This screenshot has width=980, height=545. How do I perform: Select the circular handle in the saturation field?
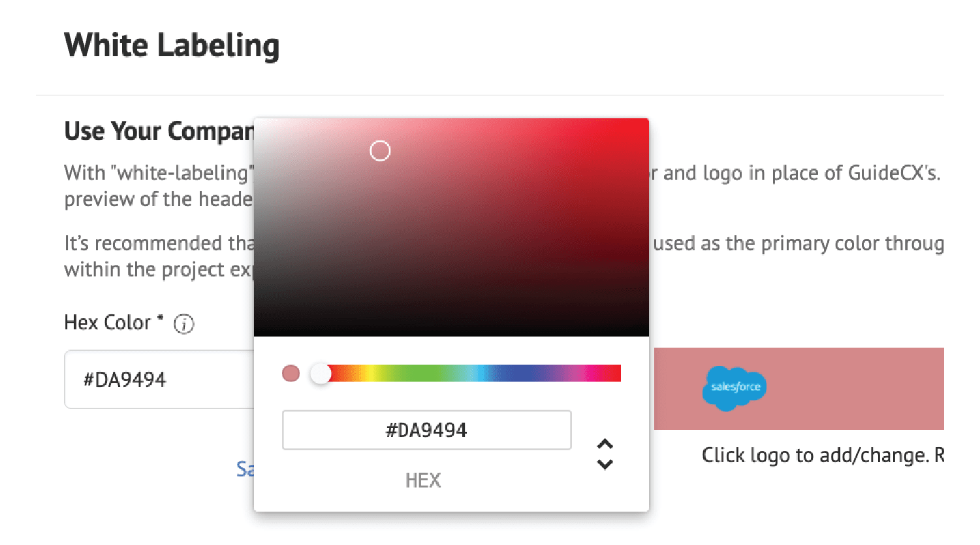point(380,151)
